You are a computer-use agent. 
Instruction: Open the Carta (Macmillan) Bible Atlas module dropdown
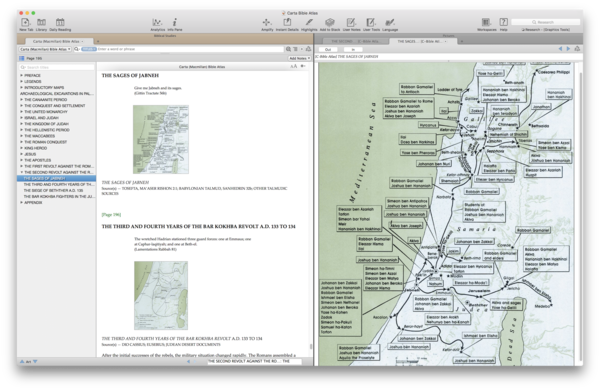tap(45, 49)
